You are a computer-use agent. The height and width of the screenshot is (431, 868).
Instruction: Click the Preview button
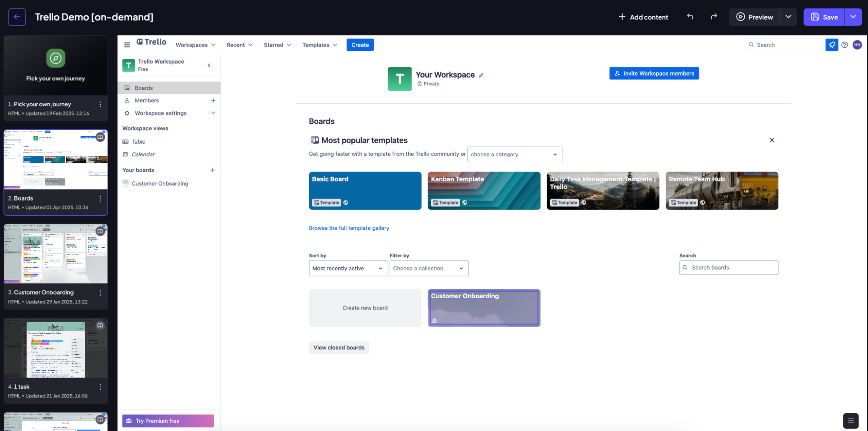(755, 17)
